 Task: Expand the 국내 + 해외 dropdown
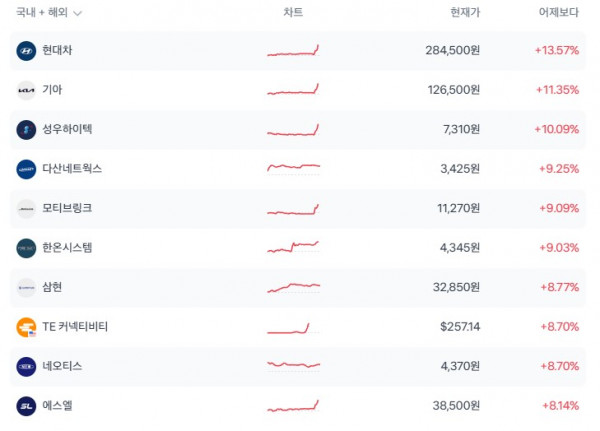point(47,13)
